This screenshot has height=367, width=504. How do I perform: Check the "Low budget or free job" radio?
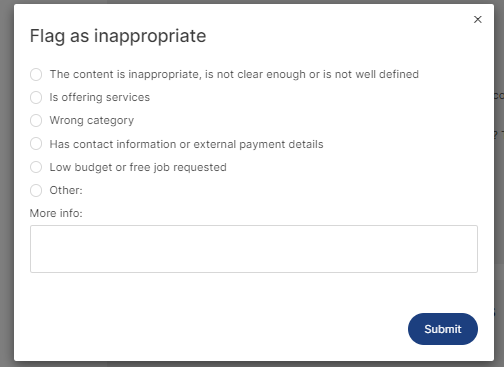click(36, 167)
